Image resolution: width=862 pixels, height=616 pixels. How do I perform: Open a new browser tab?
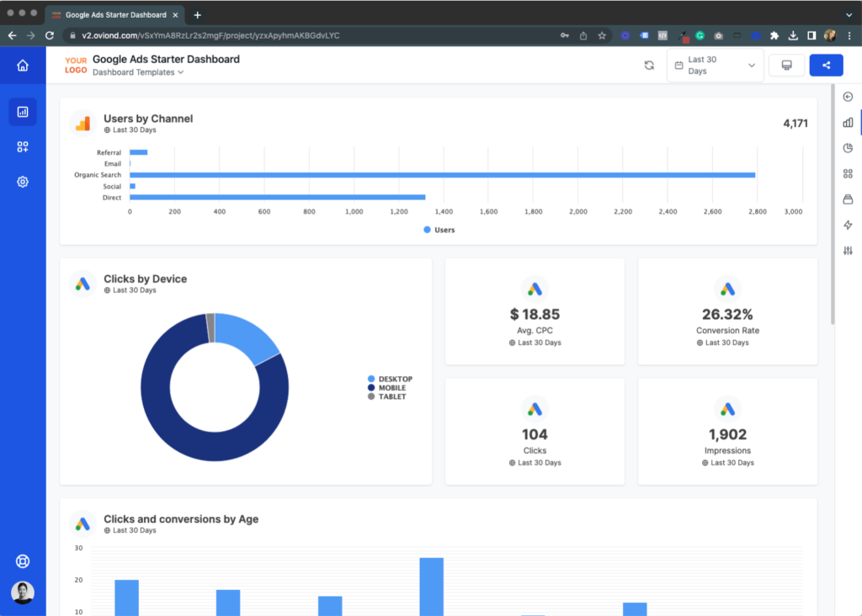pyautogui.click(x=197, y=15)
